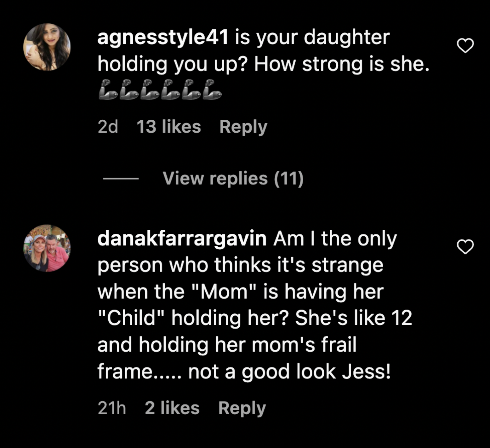Image resolution: width=490 pixels, height=448 pixels.
Task: Show the 2 likes list
Action: 172,408
